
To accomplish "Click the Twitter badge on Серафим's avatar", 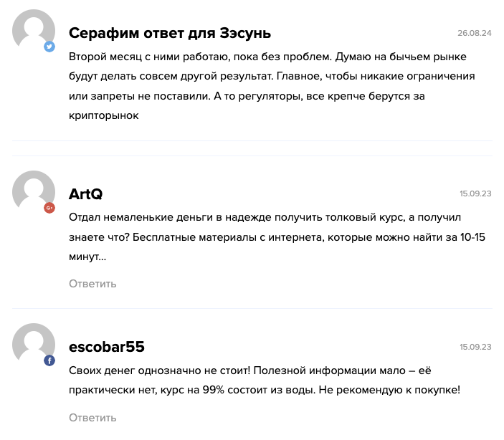I will pyautogui.click(x=49, y=47).
